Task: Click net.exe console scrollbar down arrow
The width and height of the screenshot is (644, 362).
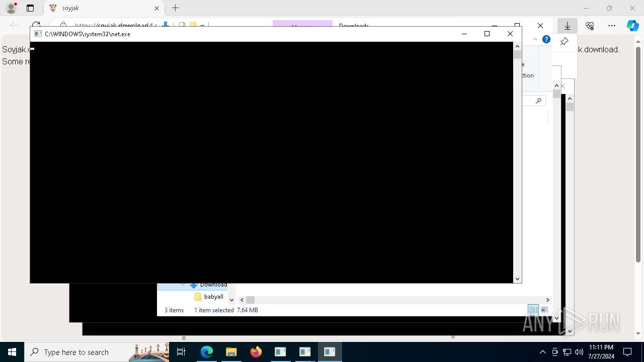Action: [x=517, y=279]
